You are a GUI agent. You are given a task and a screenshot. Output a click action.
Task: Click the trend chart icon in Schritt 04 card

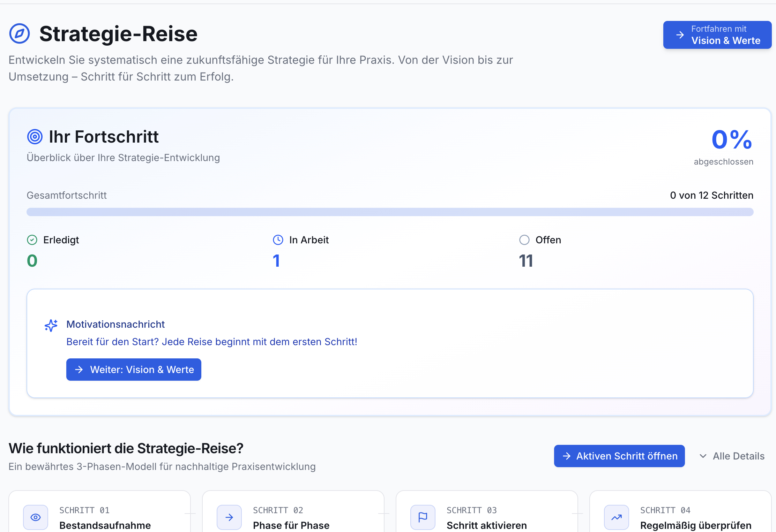point(617,517)
